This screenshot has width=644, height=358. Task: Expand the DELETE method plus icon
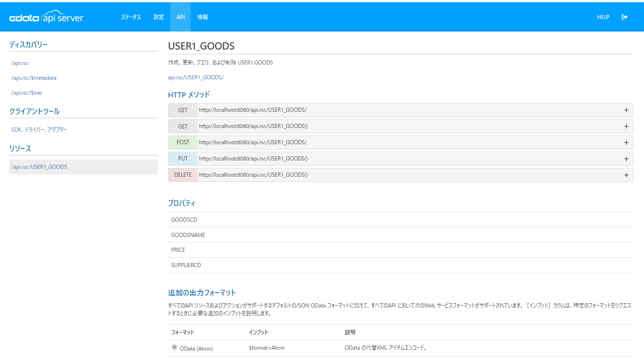[626, 175]
